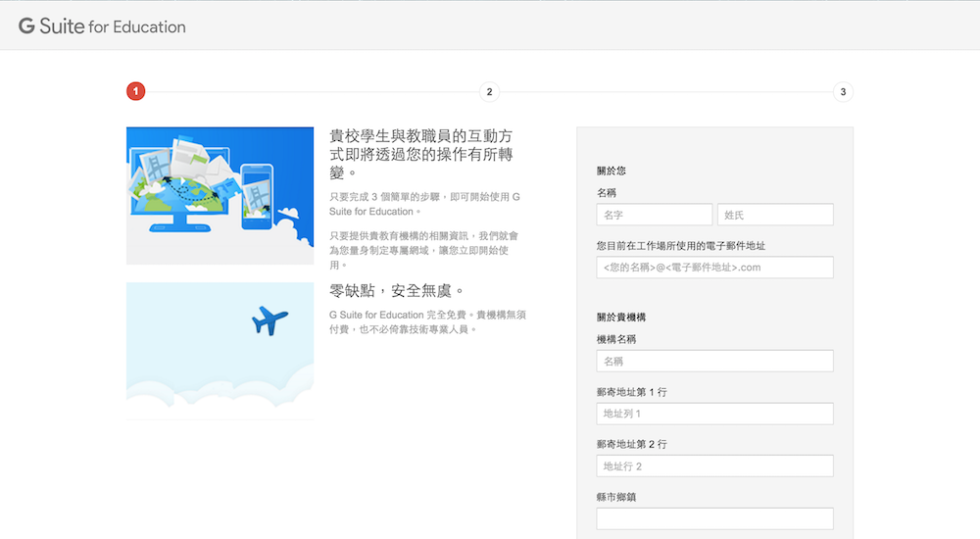Viewport: 980px width, 539px height.
Task: Focus the 姓氏 last name field
Action: (774, 215)
